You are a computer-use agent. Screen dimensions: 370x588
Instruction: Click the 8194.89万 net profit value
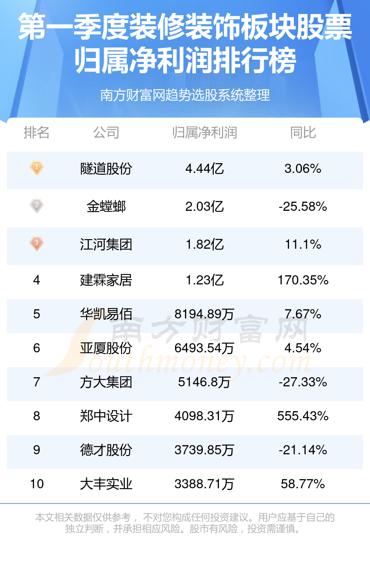(204, 314)
